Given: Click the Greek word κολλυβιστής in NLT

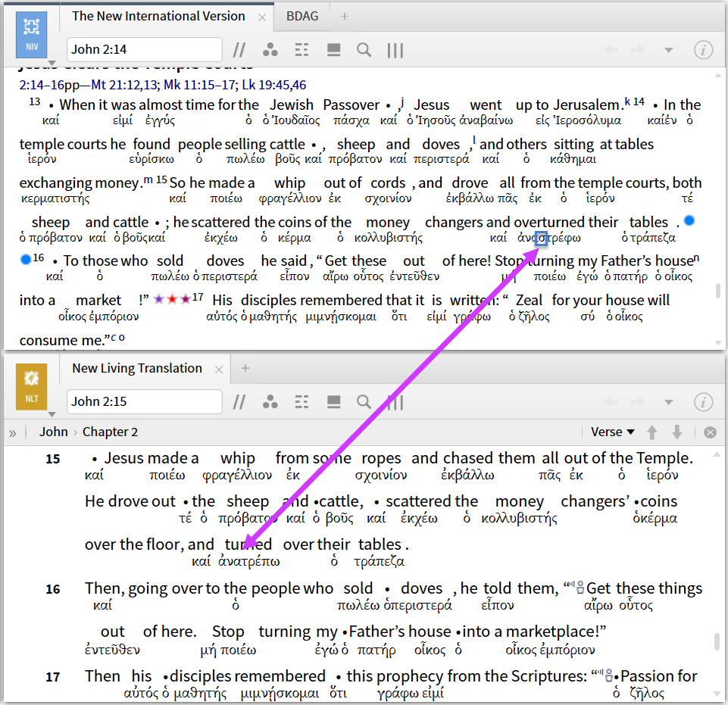Looking at the screenshot, I should 519,518.
